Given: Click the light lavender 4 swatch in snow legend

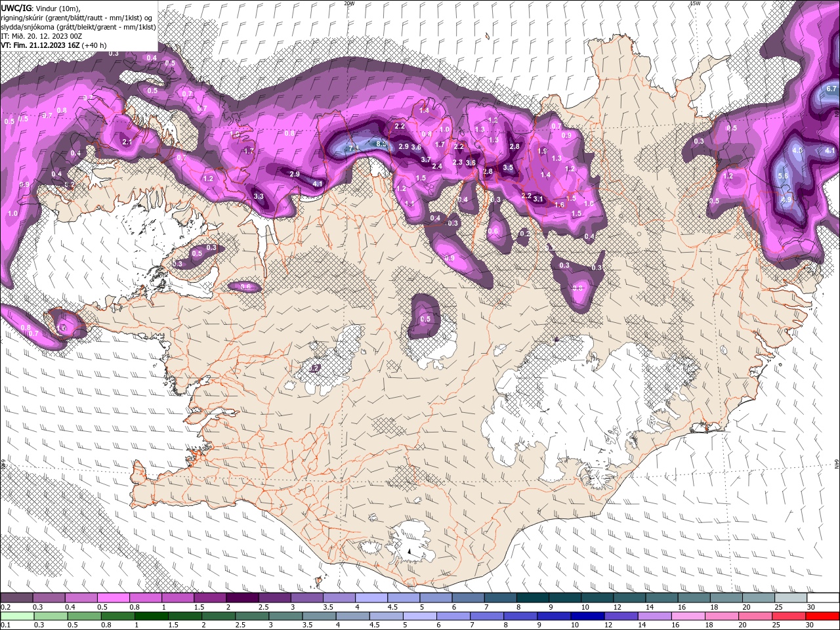Looking at the screenshot, I should (371, 598).
